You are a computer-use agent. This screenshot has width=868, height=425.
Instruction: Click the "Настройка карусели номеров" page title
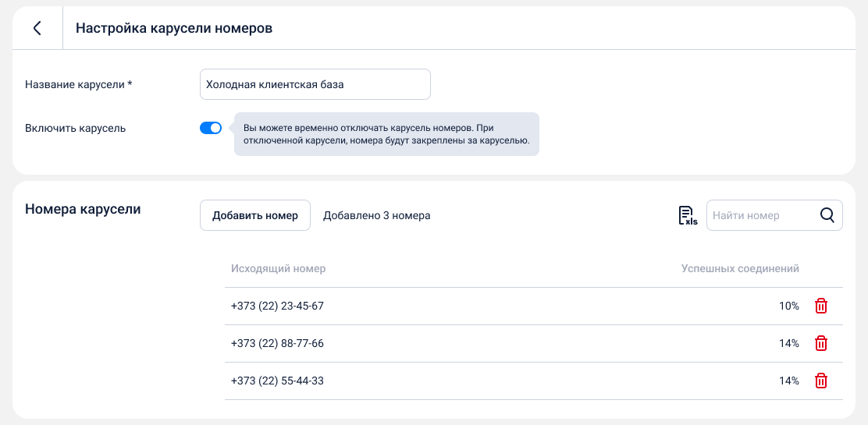click(x=174, y=28)
